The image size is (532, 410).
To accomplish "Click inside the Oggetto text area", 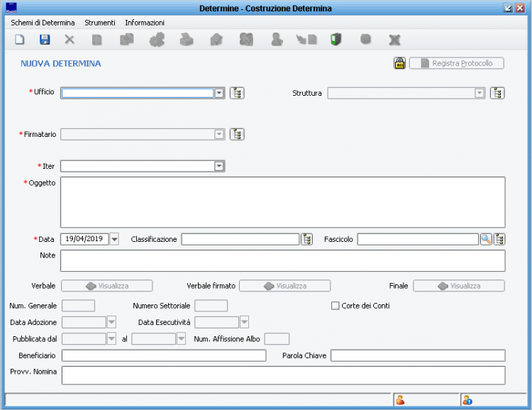I will [282, 201].
